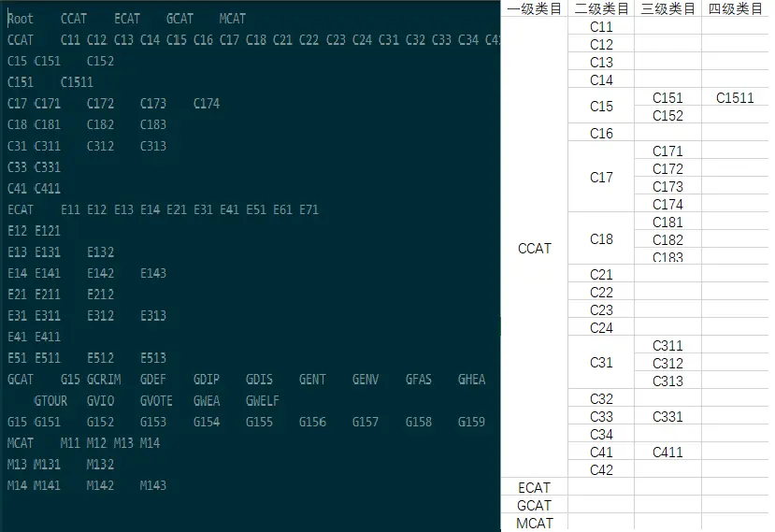775x532 pixels.
Task: Click the '三级类目' header cell
Action: pyautogui.click(x=667, y=8)
